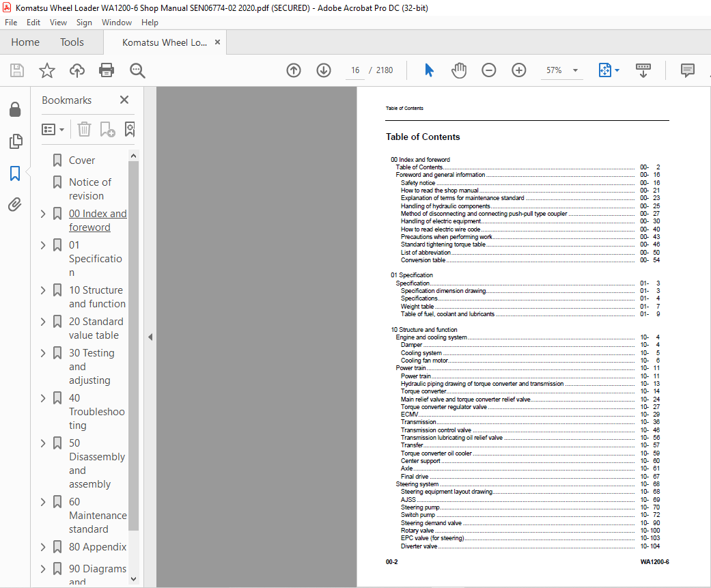This screenshot has height=588, width=711.
Task: Expand the 30 Testing and adjusting bookmark
Action: coord(43,353)
